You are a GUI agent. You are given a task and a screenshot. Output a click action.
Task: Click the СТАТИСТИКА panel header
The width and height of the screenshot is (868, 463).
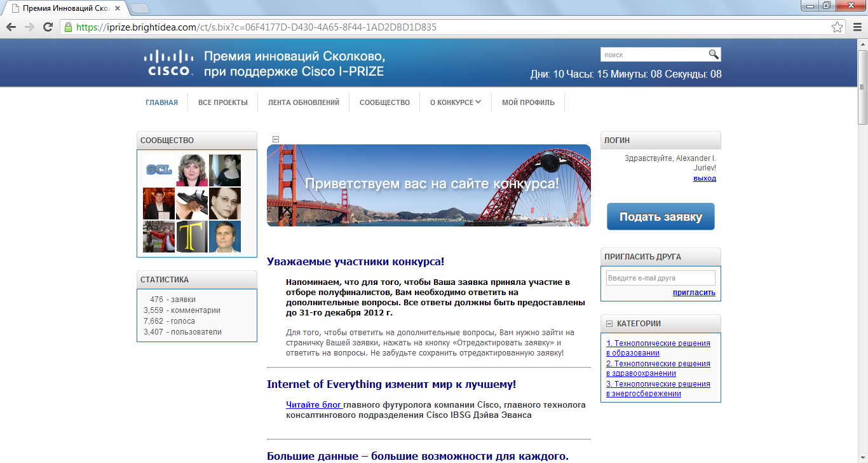pyautogui.click(x=197, y=279)
